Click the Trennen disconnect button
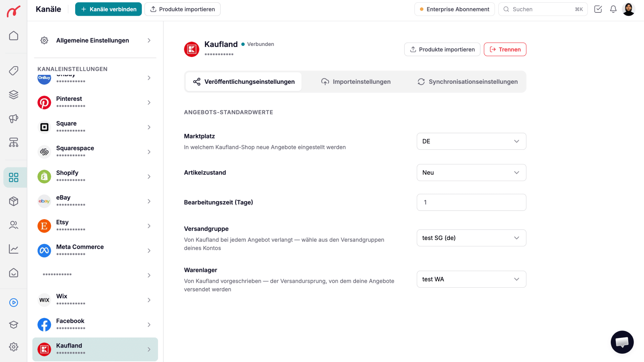 (505, 49)
